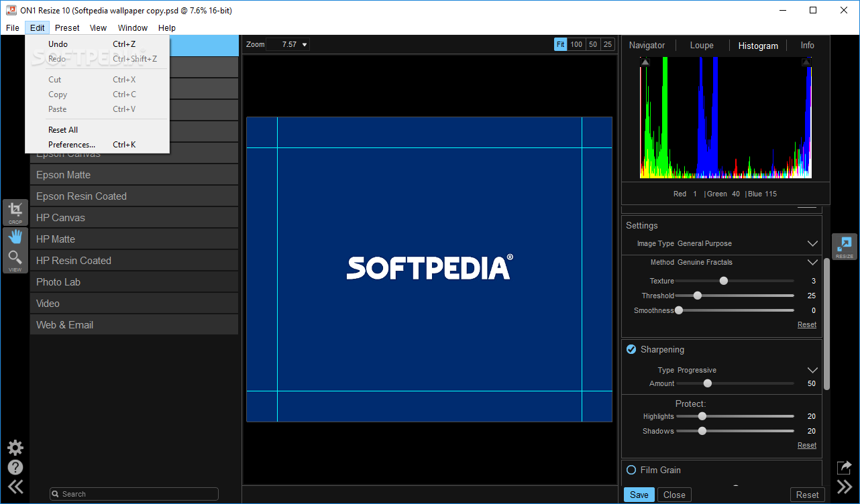Screen dimensions: 860x504
Task: Expand the Web & Email category
Action: (134, 325)
